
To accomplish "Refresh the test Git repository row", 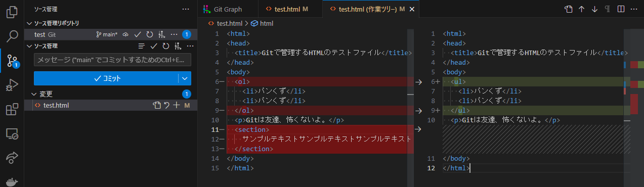I will 149,34.
